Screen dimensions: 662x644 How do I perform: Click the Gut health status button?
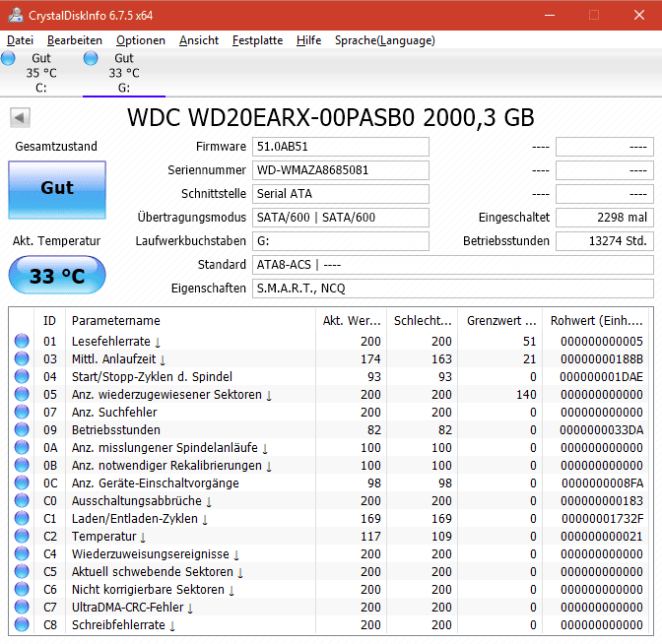57,189
